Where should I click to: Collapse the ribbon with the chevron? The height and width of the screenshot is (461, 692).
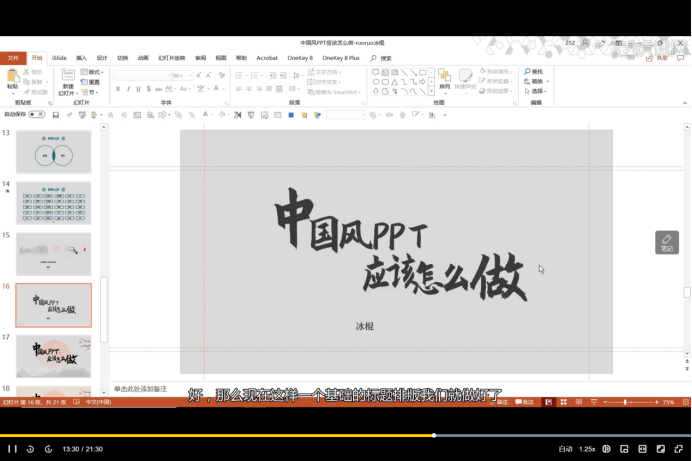click(x=685, y=103)
